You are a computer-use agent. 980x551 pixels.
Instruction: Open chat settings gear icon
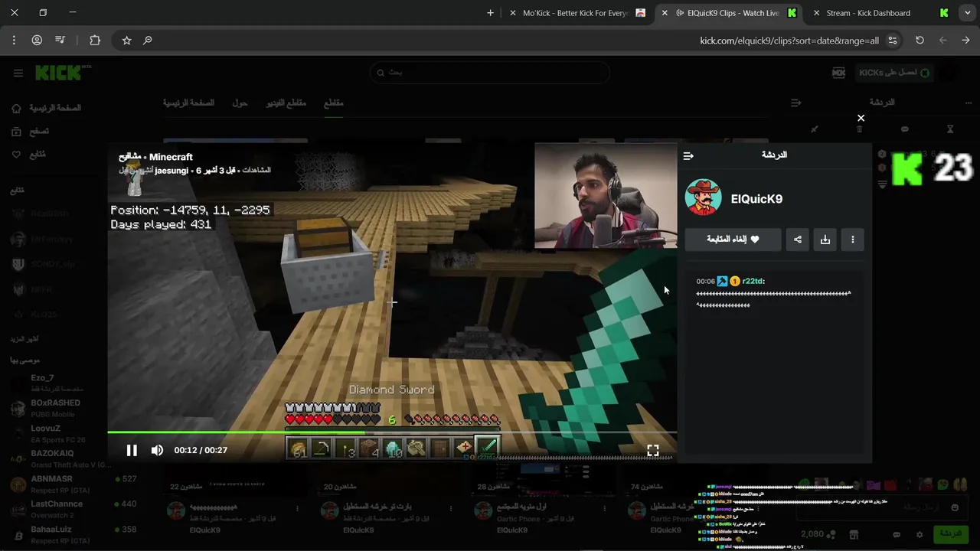point(920,534)
